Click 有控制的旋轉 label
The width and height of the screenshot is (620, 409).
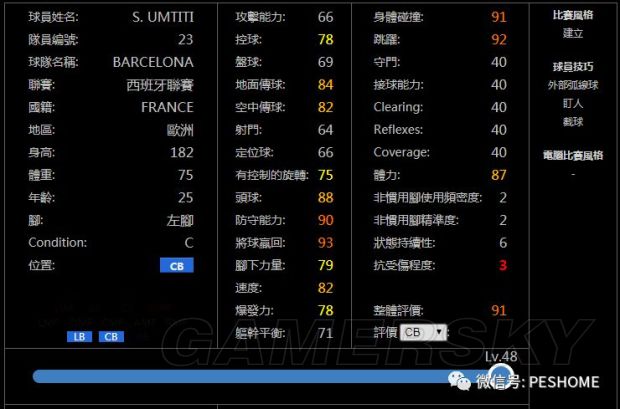pos(272,175)
